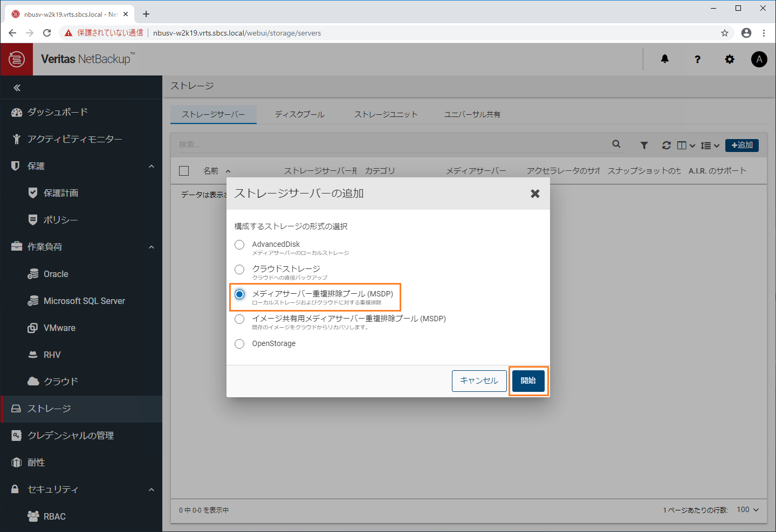This screenshot has width=776, height=532.
Task: Sort by 名前 column header
Action: 211,171
